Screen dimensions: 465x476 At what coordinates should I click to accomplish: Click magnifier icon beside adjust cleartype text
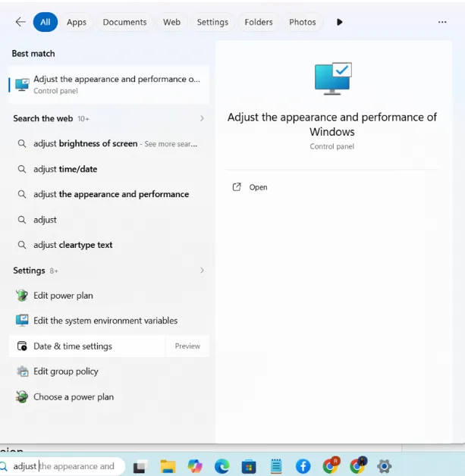click(21, 245)
